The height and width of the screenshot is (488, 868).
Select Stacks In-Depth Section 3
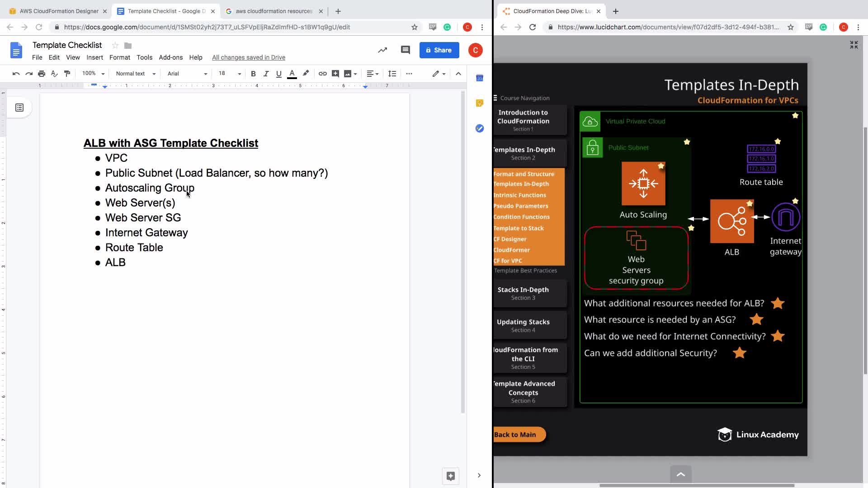[x=523, y=293]
